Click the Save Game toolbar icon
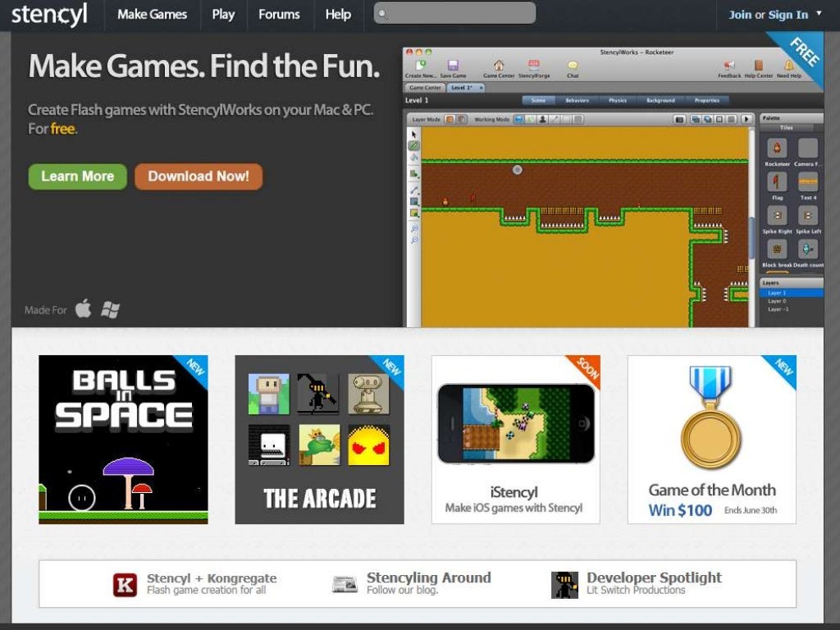Screen dimensions: 840x630 click(453, 66)
